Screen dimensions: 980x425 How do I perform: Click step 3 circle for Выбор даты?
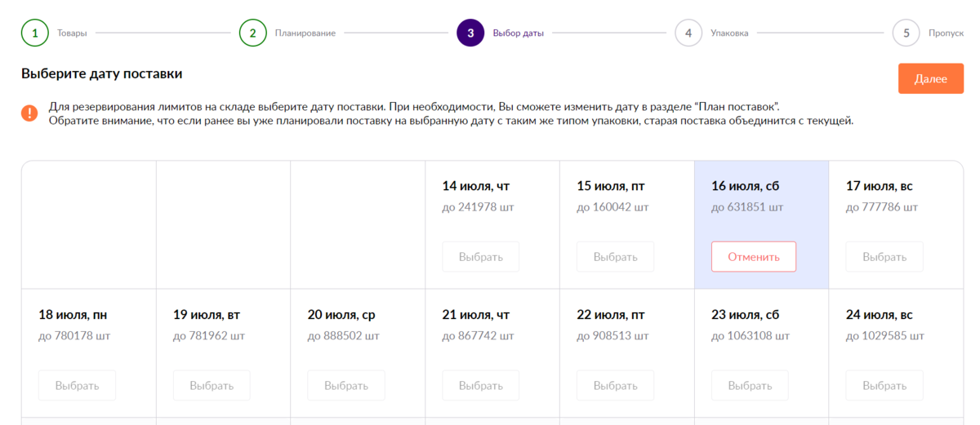pyautogui.click(x=470, y=33)
